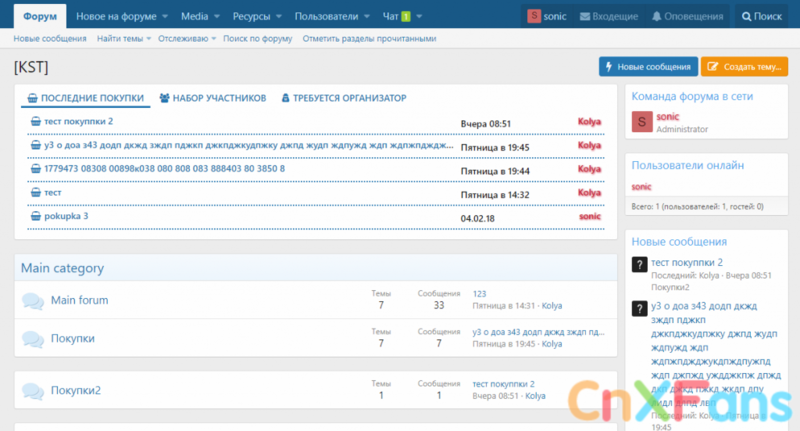The width and height of the screenshot is (800, 431).
Task: Click the question-mark avatar of first new message
Action: tap(640, 264)
